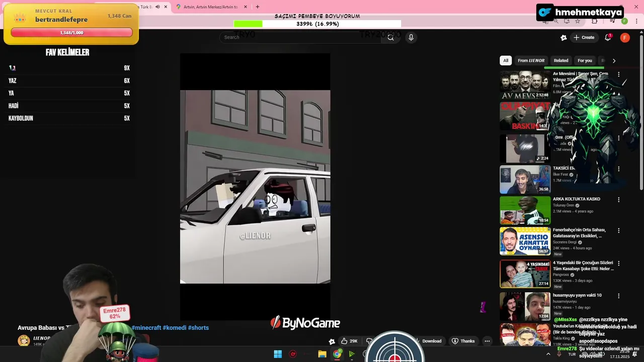The height and width of the screenshot is (362, 644).
Task: Open husamyuyu yayın vakti 10 video
Action: (x=577, y=295)
